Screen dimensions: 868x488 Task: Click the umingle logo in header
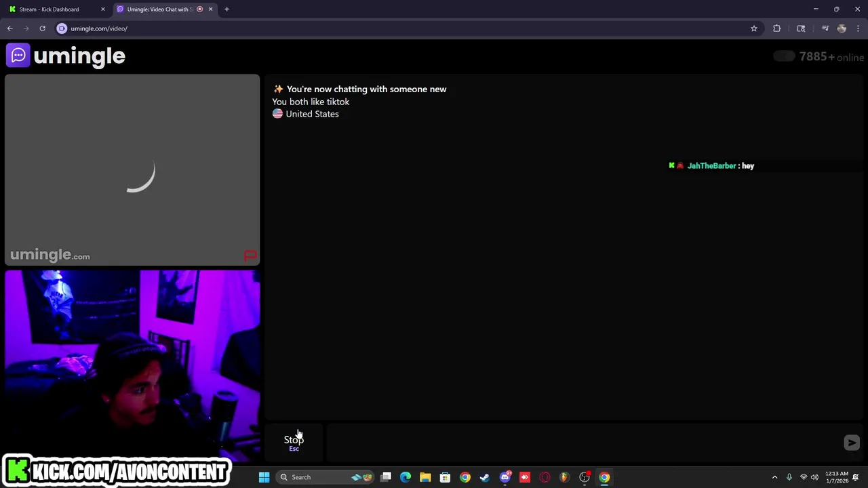coord(66,56)
